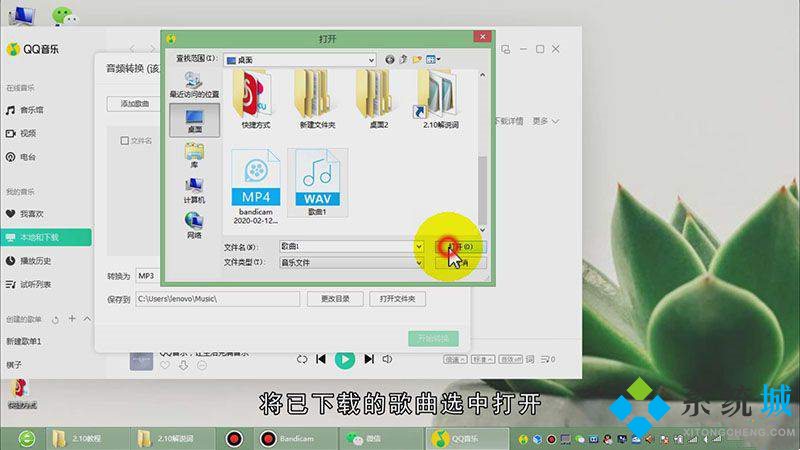Go up one folder level icon
The height and width of the screenshot is (450, 800).
403,60
